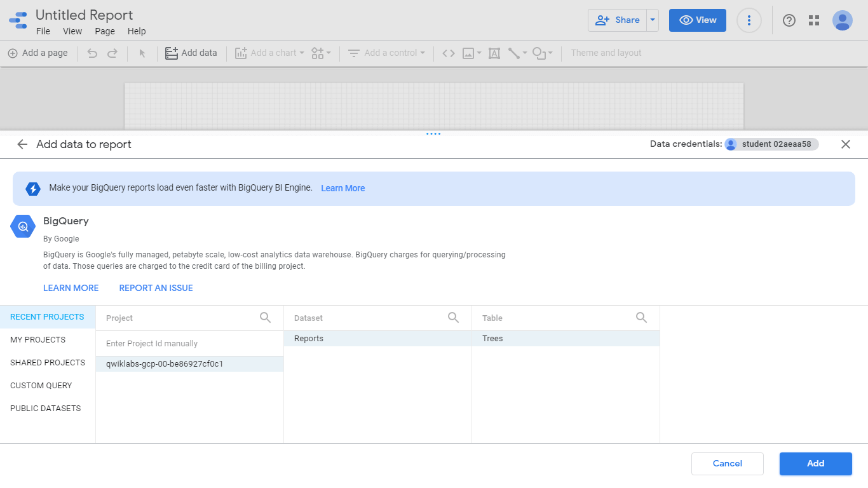
Task: Expand the Share dropdown arrow
Action: 653,20
